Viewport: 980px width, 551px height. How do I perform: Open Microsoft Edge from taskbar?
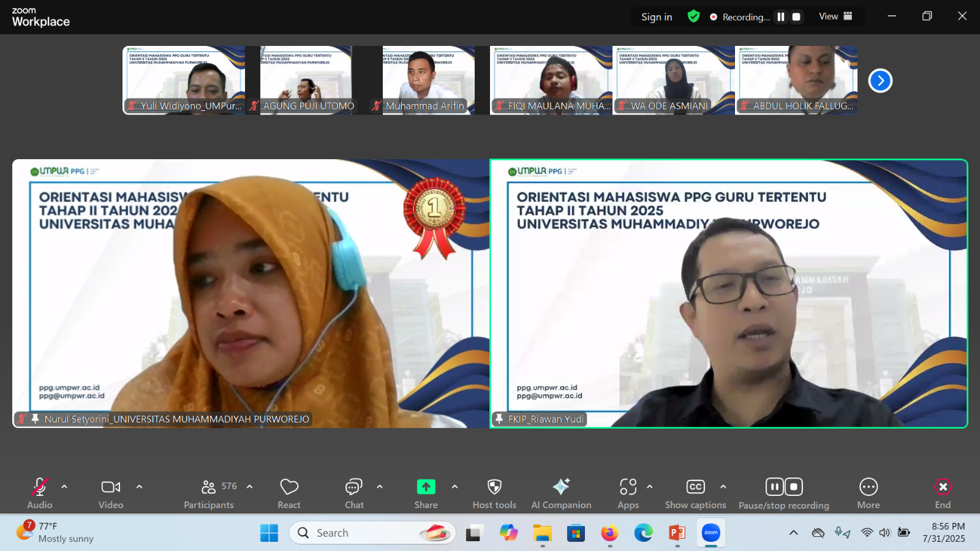click(643, 533)
